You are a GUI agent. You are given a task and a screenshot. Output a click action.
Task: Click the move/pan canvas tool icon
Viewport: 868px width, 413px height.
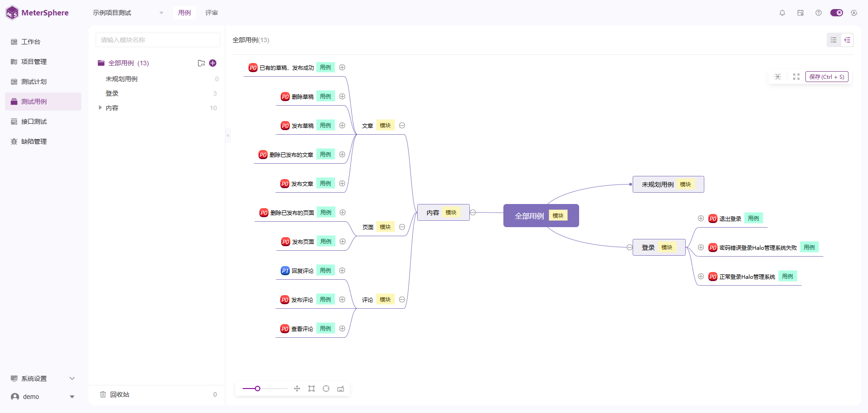[x=297, y=389]
